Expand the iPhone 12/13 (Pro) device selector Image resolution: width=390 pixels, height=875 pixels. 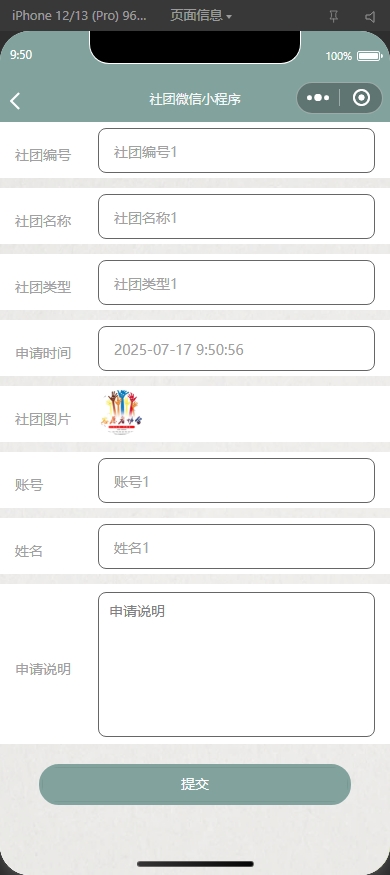pos(79,16)
